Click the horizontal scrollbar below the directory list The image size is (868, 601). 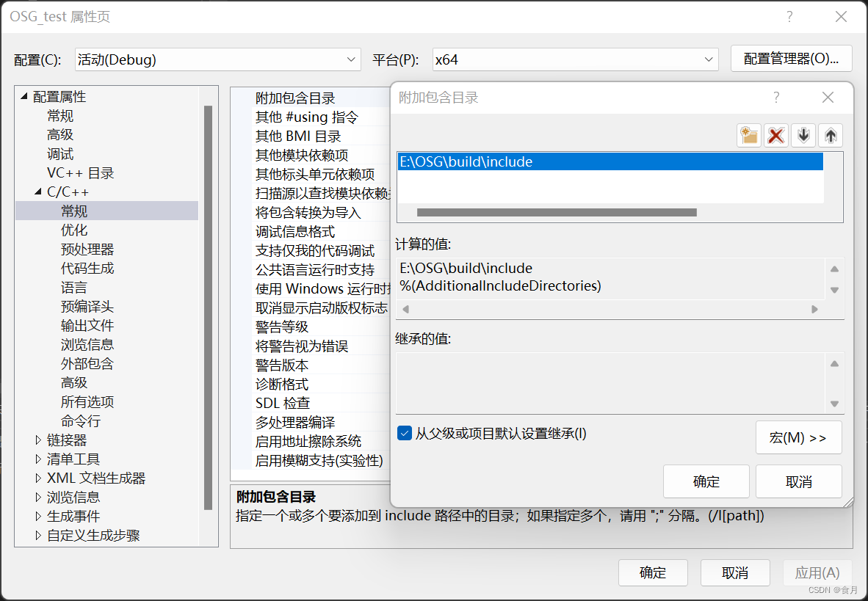click(557, 213)
